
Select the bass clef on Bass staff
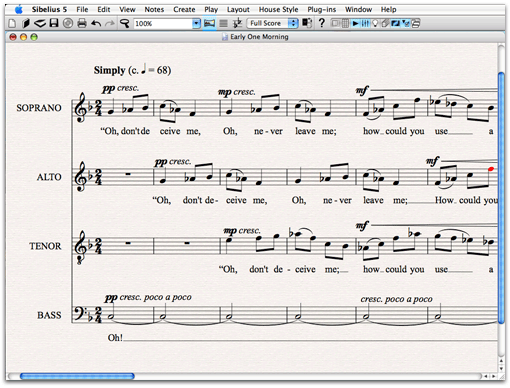pos(80,313)
